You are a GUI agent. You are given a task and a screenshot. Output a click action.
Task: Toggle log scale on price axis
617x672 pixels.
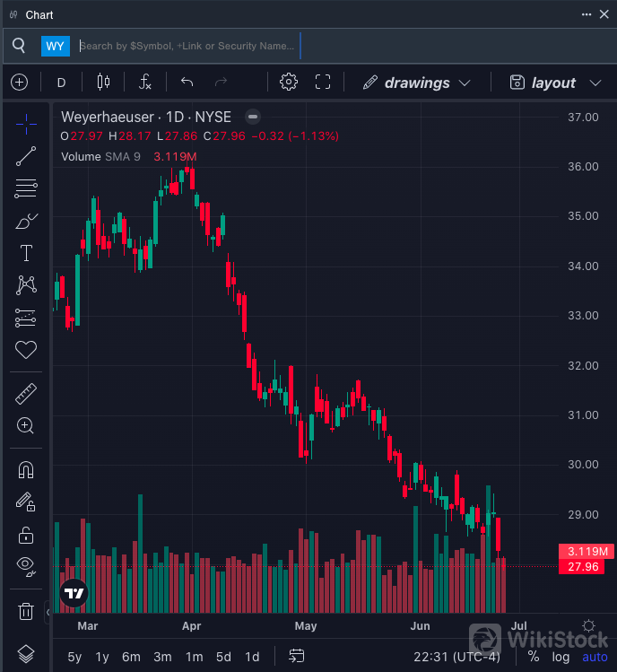(561, 657)
